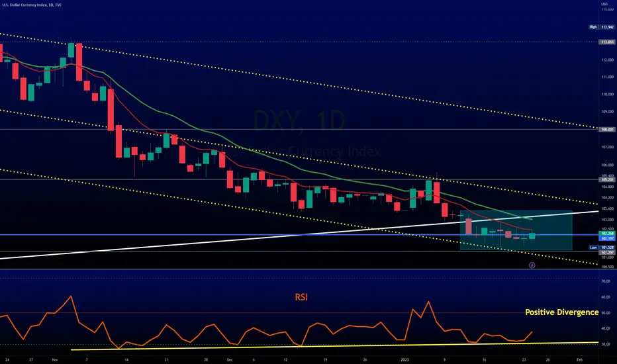
Task: Click the 113.053 horizontal line price tag
Action: (607, 42)
